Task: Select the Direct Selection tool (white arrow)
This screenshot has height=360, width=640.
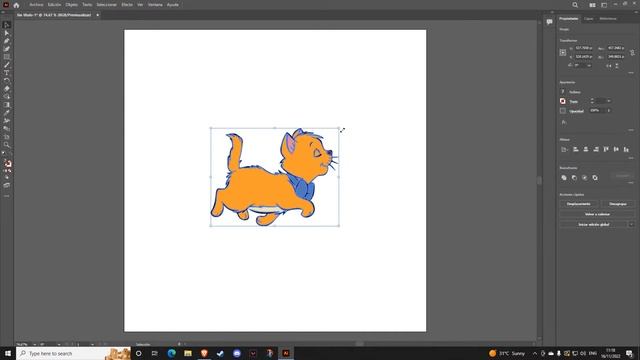Action: click(x=7, y=33)
